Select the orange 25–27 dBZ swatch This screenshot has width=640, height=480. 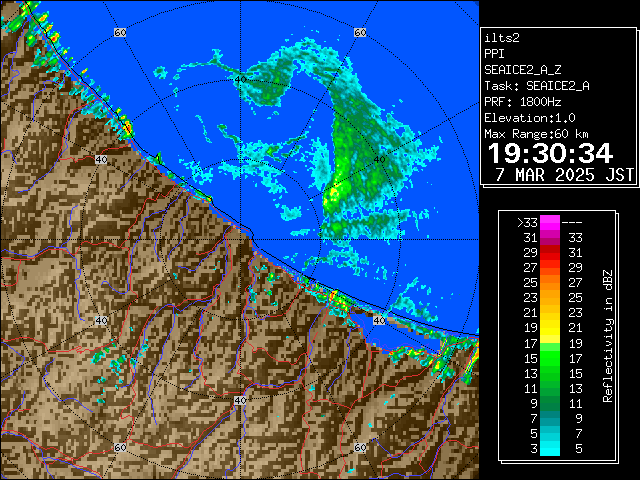click(550, 283)
